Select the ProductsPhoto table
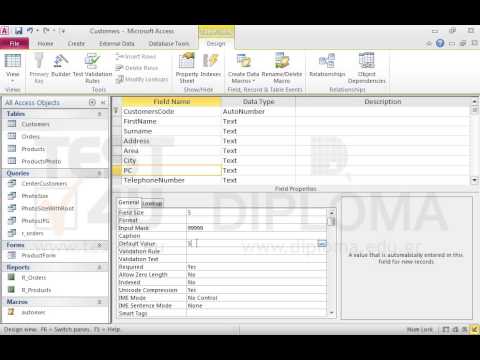 (x=41, y=161)
